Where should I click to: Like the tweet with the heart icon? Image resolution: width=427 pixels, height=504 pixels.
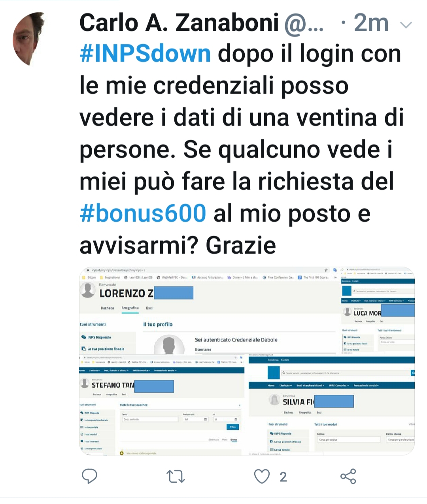[262, 476]
